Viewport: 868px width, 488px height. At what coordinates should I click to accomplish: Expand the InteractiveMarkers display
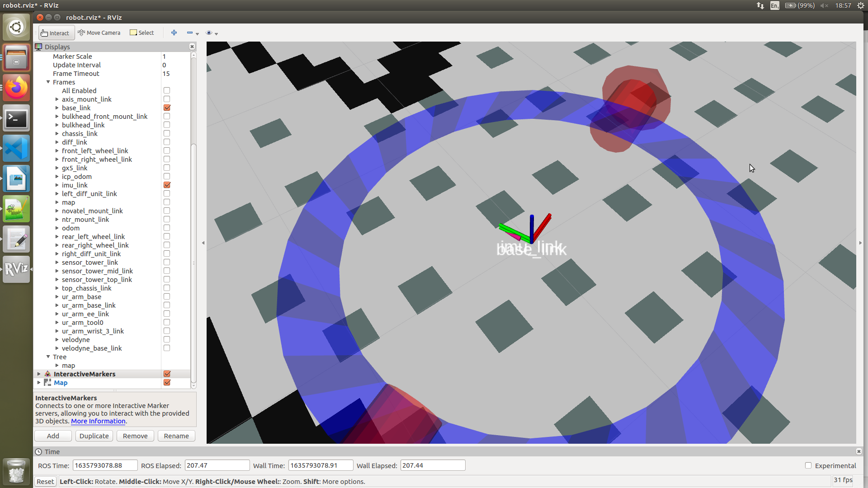(39, 374)
